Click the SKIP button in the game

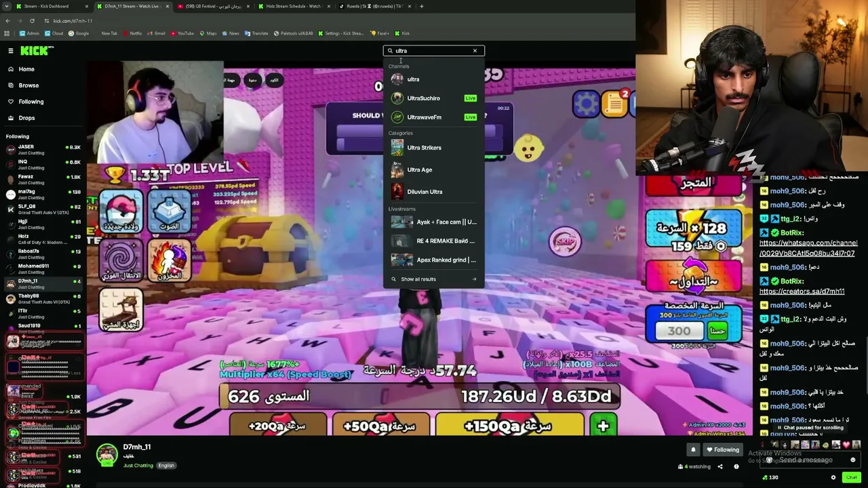click(x=566, y=241)
